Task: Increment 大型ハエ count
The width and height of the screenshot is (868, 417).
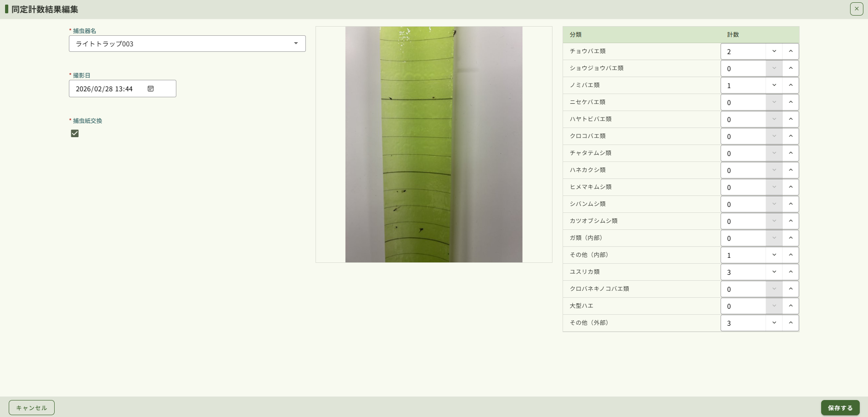Action: [x=790, y=306]
